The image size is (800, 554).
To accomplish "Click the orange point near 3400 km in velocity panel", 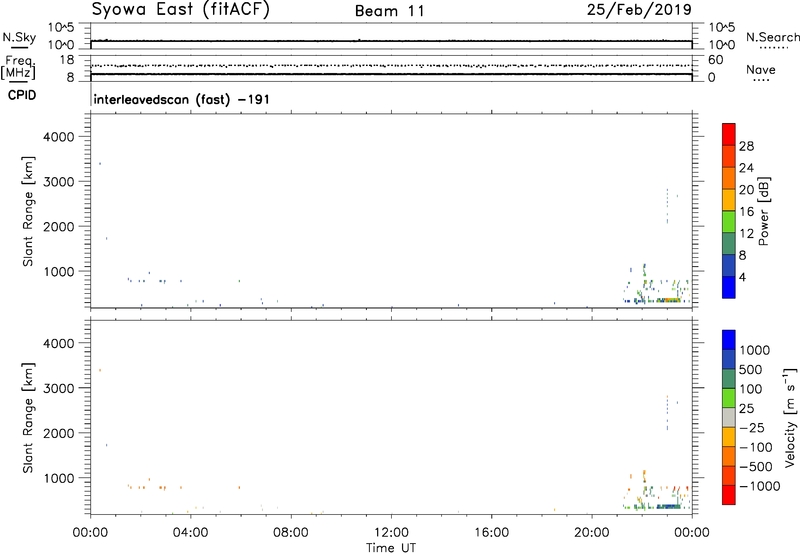I will pos(100,370).
